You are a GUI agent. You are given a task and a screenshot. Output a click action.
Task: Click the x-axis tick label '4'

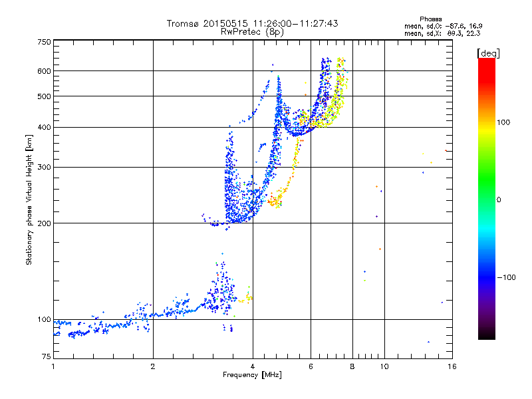[x=253, y=366]
